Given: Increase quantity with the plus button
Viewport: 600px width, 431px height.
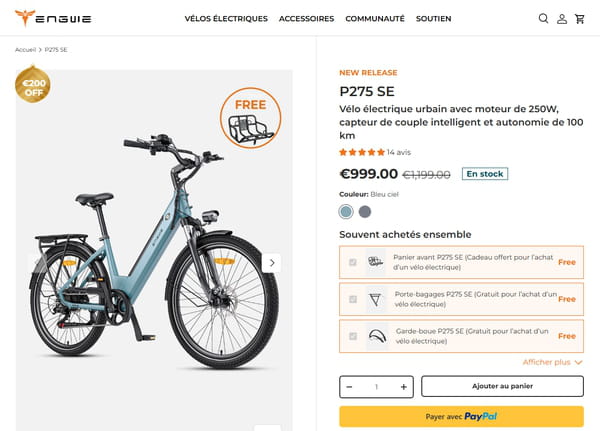Looking at the screenshot, I should 403,386.
